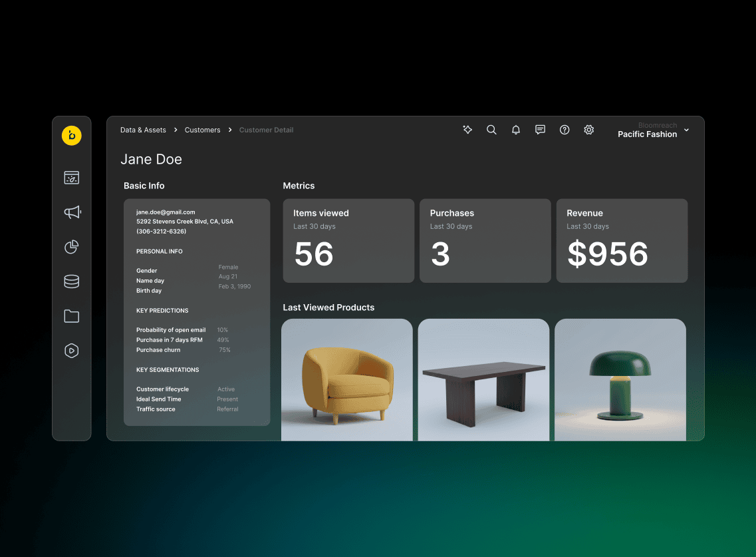The height and width of the screenshot is (557, 756).
Task: Open the folder icon in the sidebar
Action: click(72, 316)
